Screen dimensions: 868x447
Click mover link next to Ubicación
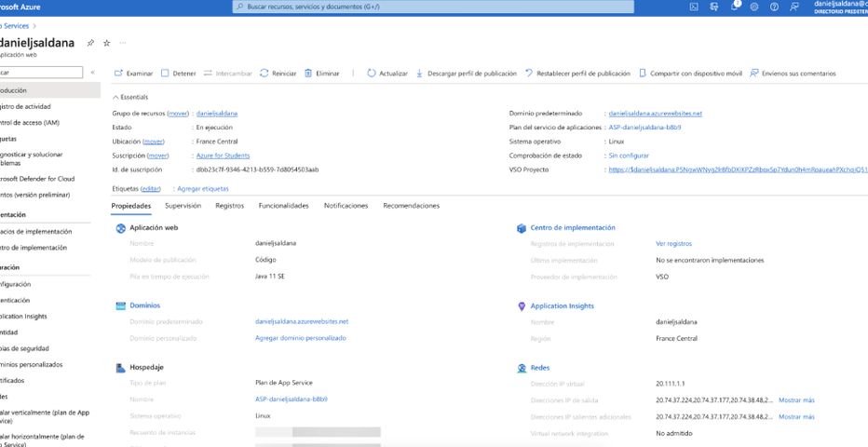coord(154,142)
